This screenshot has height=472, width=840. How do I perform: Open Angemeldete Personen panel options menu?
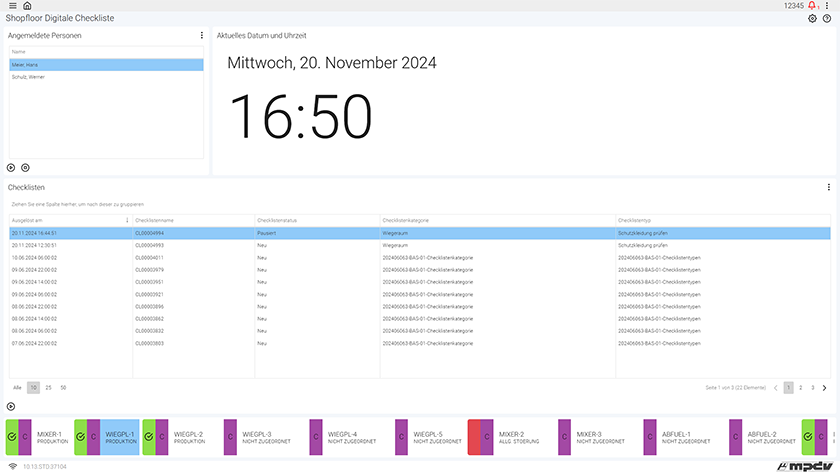202,35
